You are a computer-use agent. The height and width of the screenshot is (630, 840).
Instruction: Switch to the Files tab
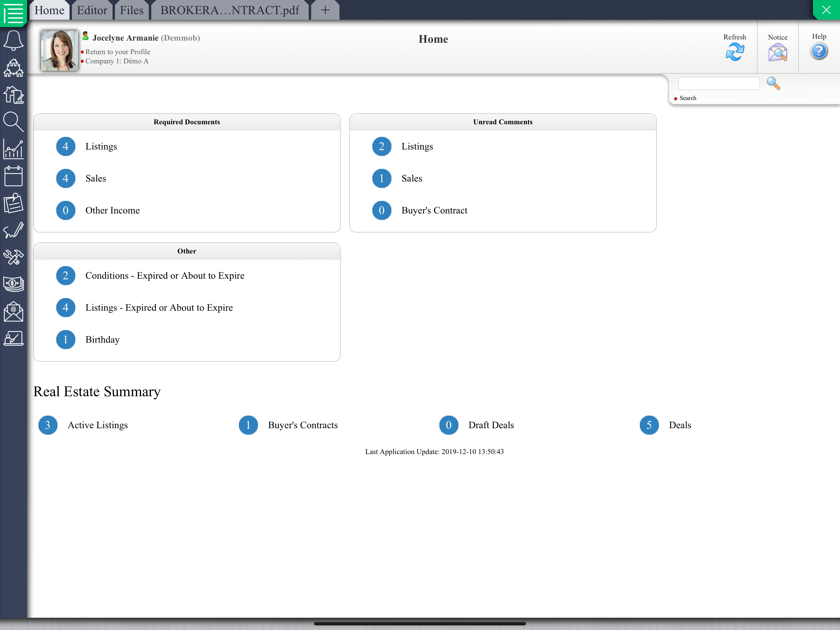pyautogui.click(x=132, y=10)
